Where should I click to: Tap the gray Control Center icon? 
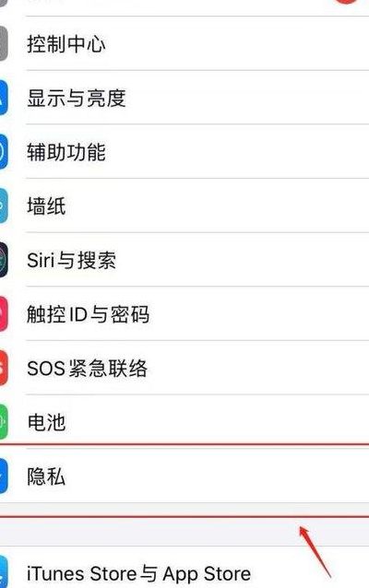4,43
